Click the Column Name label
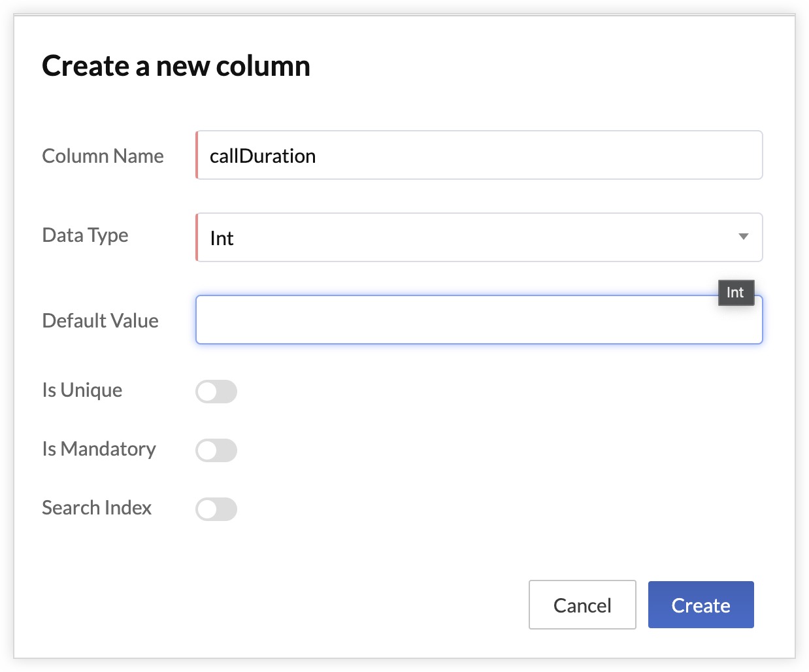 click(x=103, y=156)
